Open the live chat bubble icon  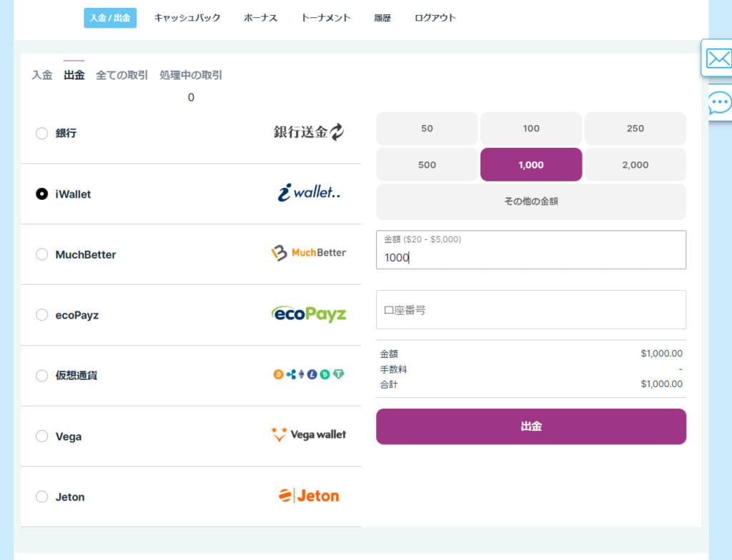pyautogui.click(x=719, y=103)
